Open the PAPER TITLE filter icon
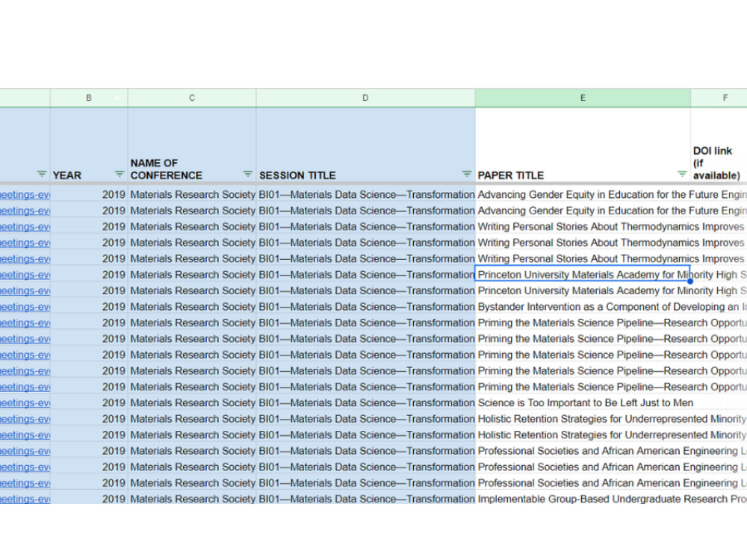 point(682,174)
